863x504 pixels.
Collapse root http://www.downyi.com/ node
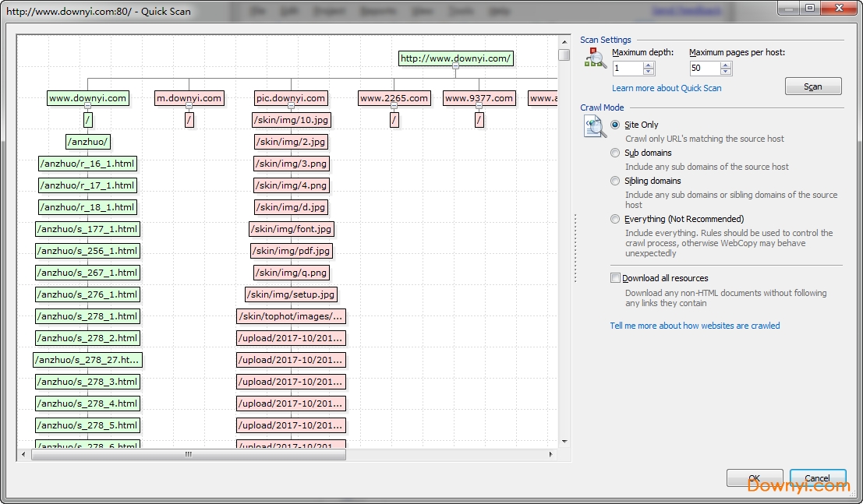click(x=456, y=66)
